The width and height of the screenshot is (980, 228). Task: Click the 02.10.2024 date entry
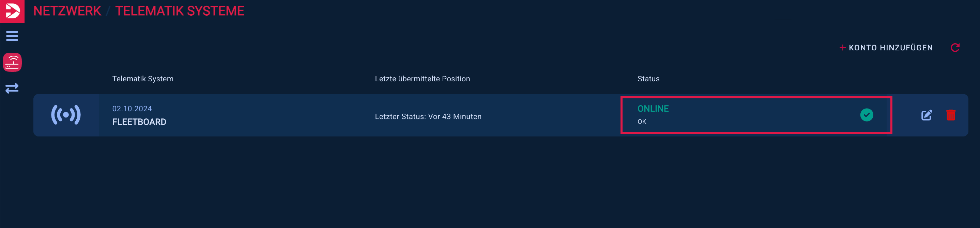tap(132, 109)
